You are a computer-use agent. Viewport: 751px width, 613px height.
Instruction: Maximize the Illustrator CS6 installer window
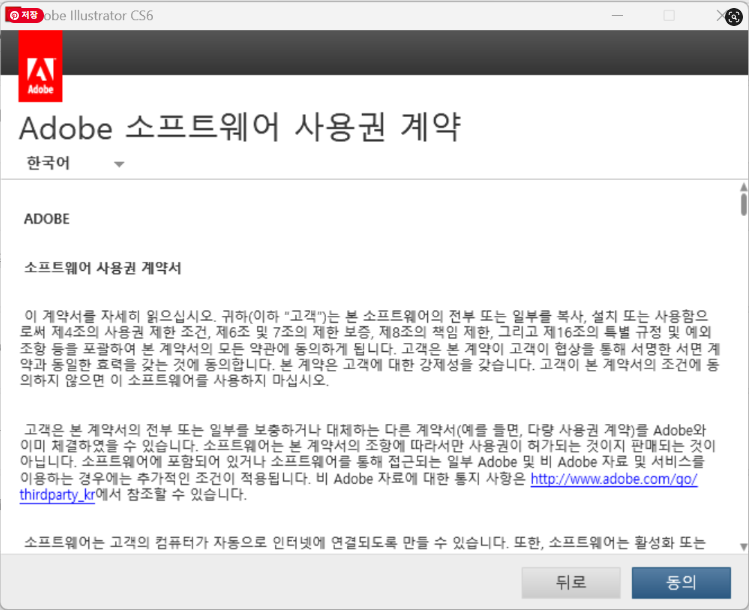(x=670, y=16)
